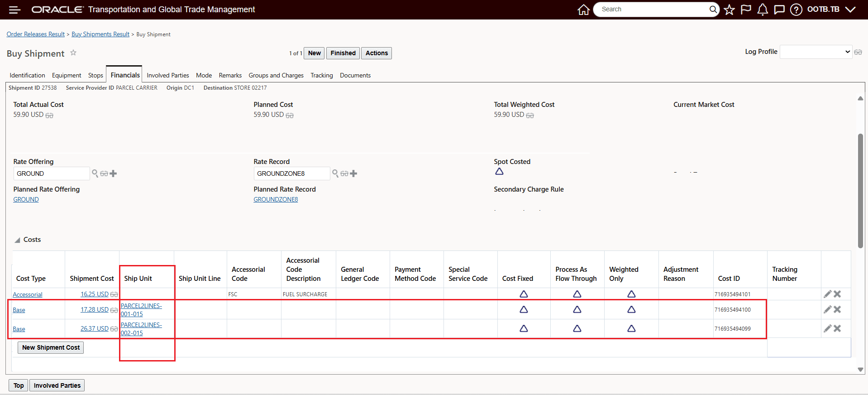Select the Mode tab
Screen dimensions: 868x395
[x=204, y=75]
